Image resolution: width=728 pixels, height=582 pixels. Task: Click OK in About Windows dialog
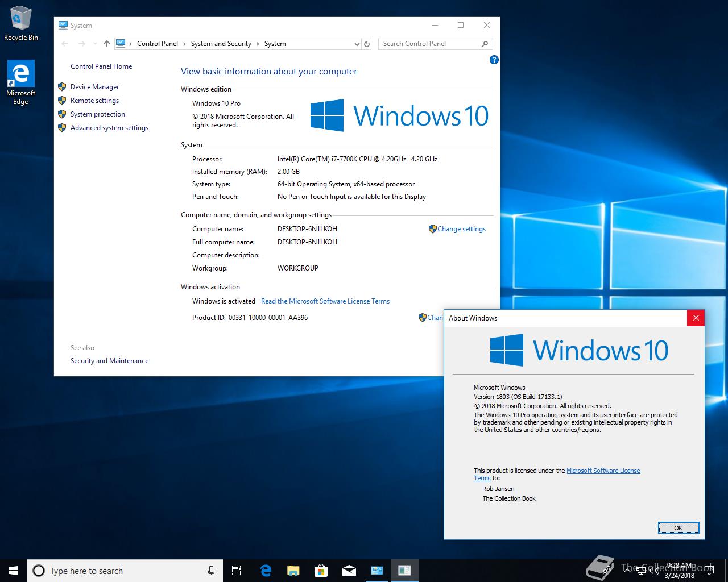click(x=679, y=528)
